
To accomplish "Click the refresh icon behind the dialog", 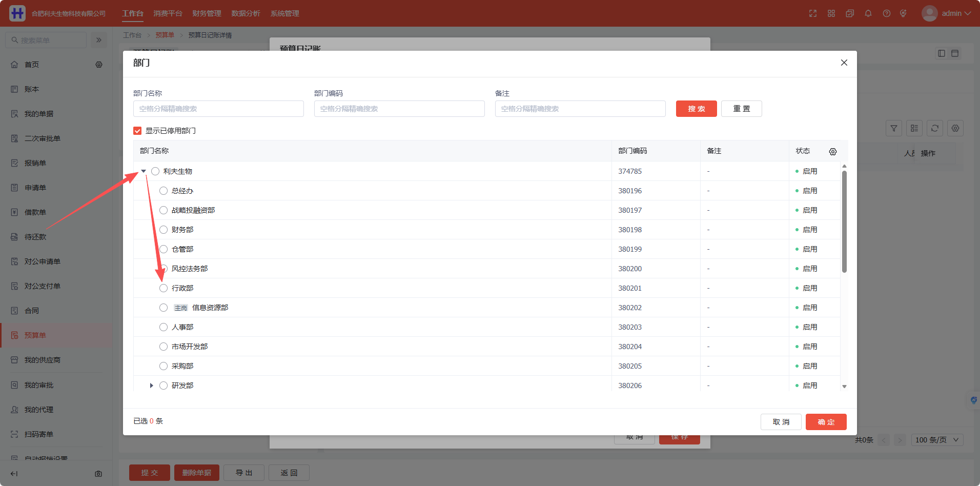I will [x=935, y=128].
